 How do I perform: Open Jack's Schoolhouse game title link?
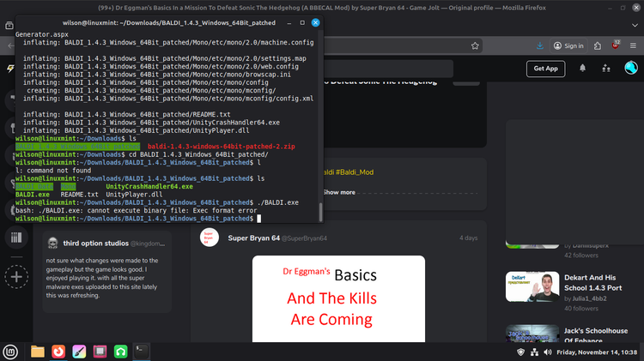(596, 335)
